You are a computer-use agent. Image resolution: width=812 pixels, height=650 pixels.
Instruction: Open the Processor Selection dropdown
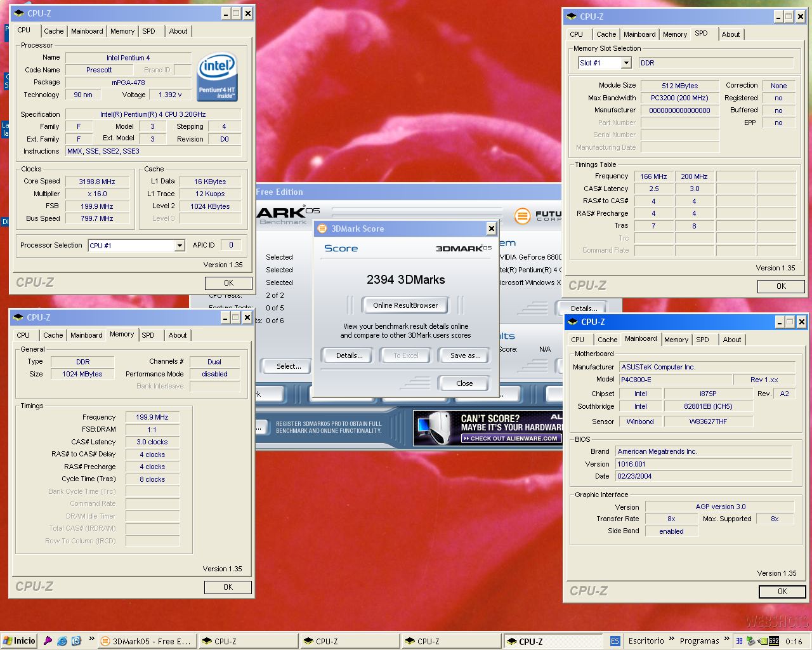click(x=180, y=246)
